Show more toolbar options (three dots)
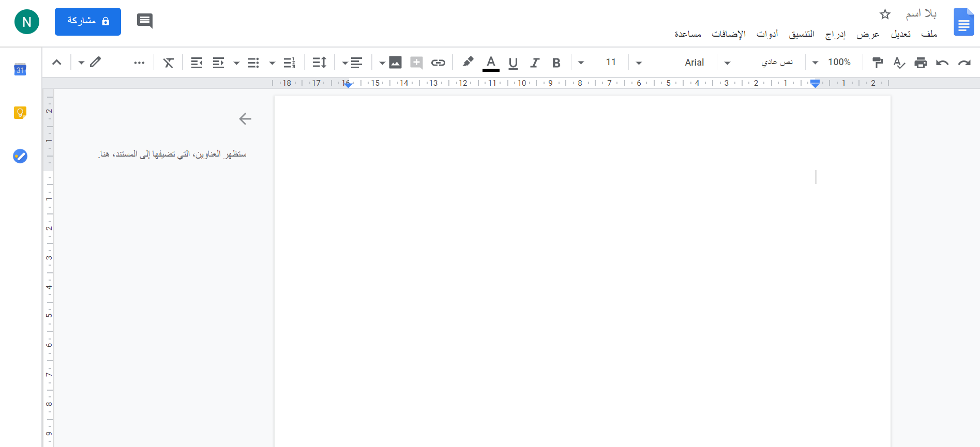The height and width of the screenshot is (447, 980). (139, 63)
